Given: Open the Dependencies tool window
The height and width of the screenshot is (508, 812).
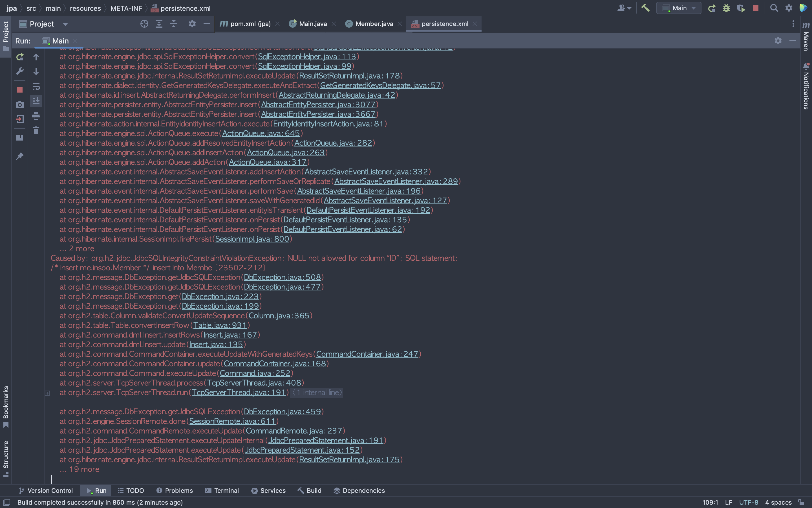Looking at the screenshot, I should [x=359, y=491].
